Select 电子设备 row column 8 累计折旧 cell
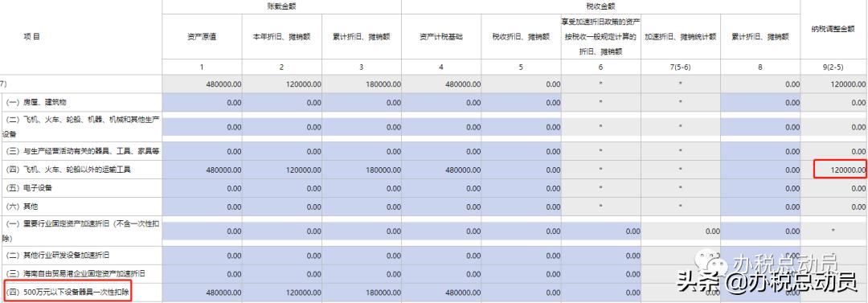This screenshot has width=868, height=303. click(760, 188)
